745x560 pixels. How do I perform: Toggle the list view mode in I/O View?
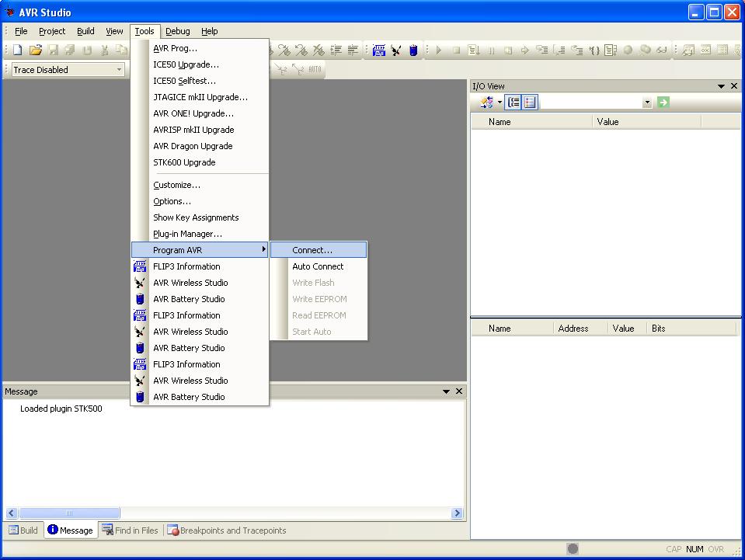pos(530,103)
